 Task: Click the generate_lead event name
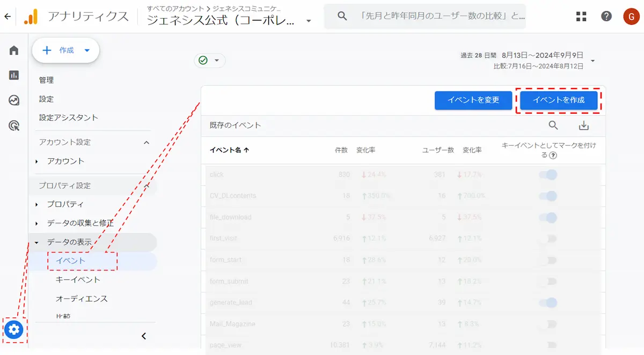click(231, 303)
